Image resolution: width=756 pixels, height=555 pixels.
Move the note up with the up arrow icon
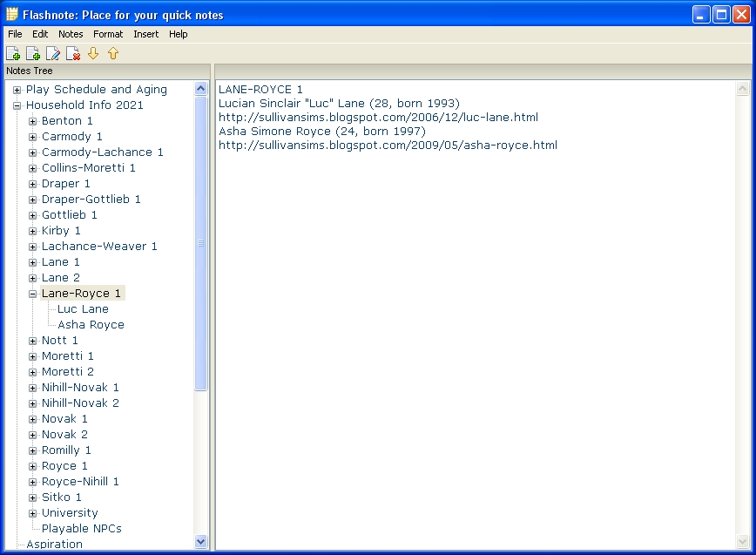(x=113, y=53)
